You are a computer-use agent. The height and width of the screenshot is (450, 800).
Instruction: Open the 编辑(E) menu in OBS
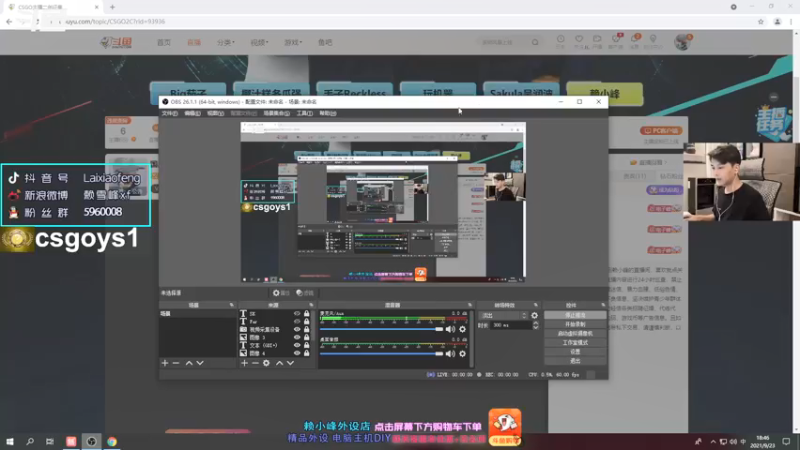pyautogui.click(x=192, y=113)
